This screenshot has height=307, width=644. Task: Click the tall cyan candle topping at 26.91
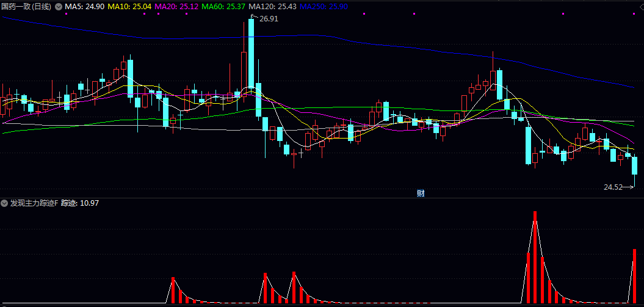(x=251, y=53)
